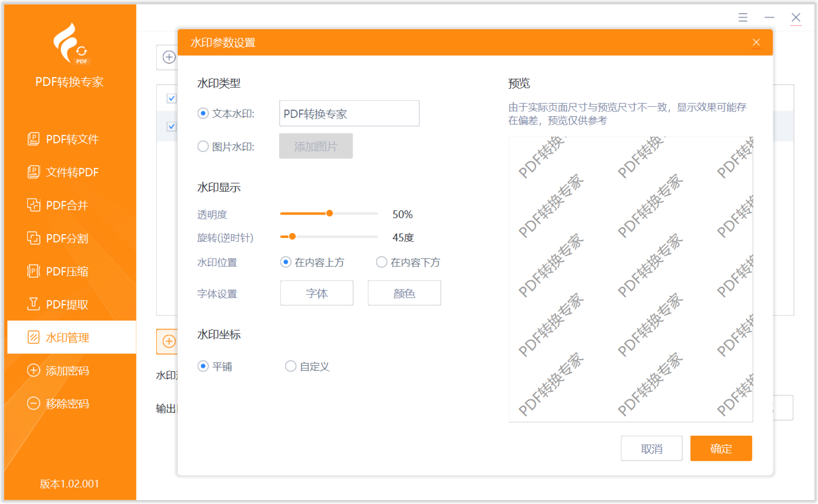Adjust the 透明度 transparency slider handle
The width and height of the screenshot is (818, 504).
coord(329,213)
